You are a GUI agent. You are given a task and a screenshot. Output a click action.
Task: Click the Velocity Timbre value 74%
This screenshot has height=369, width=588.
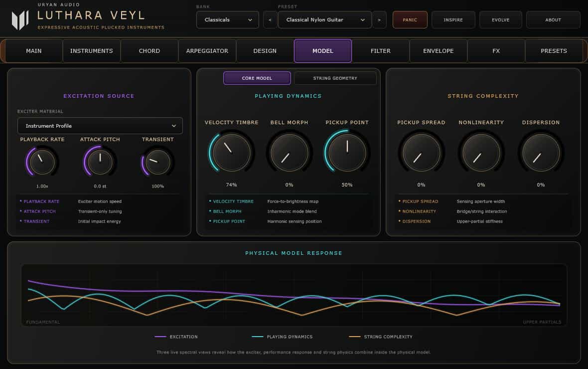(x=231, y=184)
